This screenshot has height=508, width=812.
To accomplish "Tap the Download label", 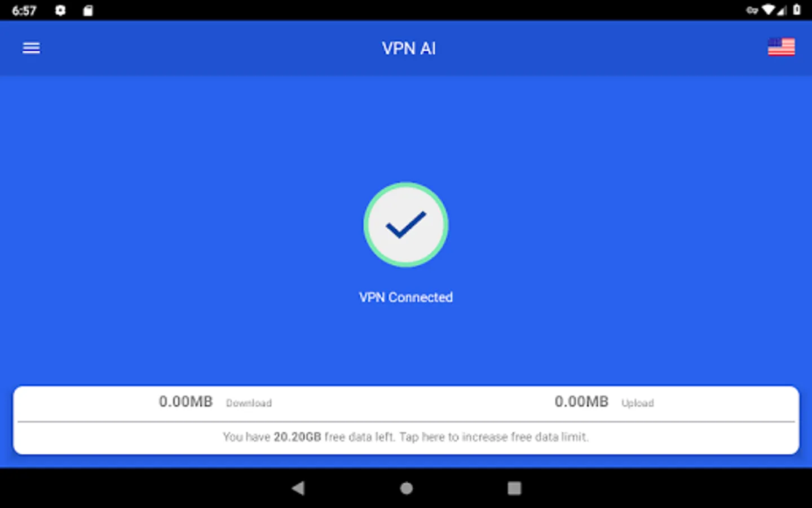I will pyautogui.click(x=249, y=403).
